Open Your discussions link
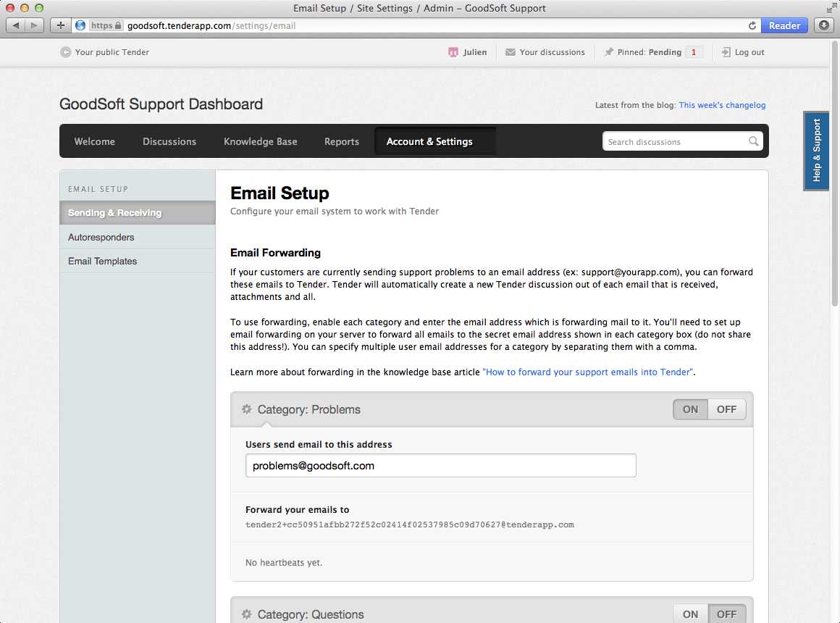Screen dimensions: 840x623 [552, 52]
